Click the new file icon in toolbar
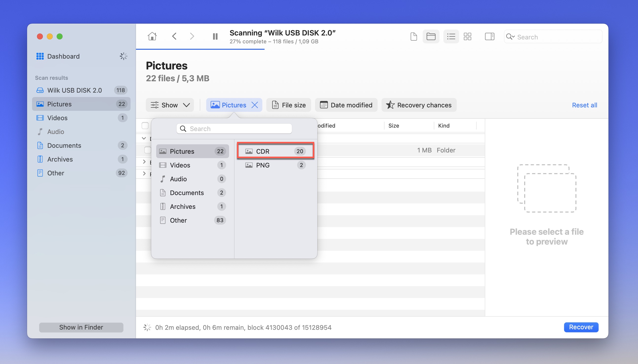The width and height of the screenshot is (638, 364). click(413, 37)
